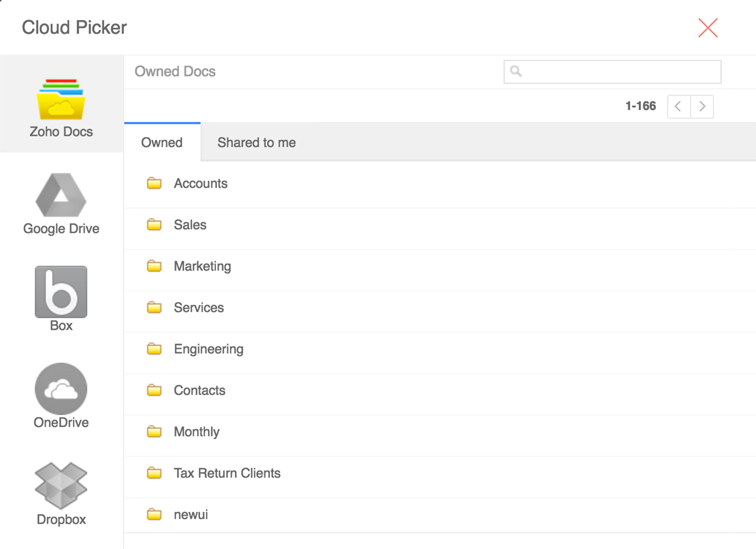Click the Engineering folder icon
This screenshot has height=549, width=756.
[154, 349]
